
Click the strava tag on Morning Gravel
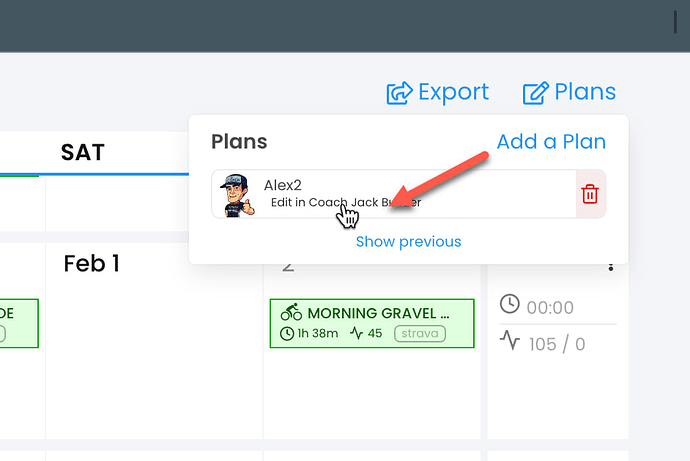click(420, 333)
